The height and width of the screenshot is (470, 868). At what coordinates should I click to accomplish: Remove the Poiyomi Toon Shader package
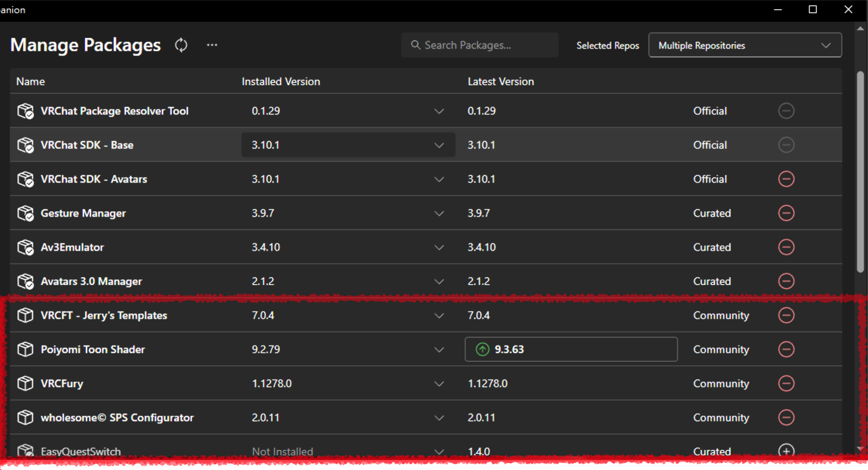click(x=786, y=349)
